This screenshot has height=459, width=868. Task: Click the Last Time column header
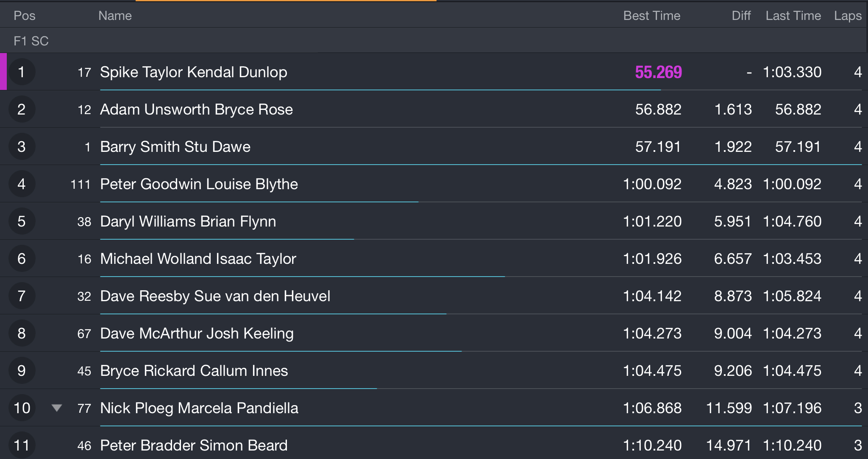(793, 16)
